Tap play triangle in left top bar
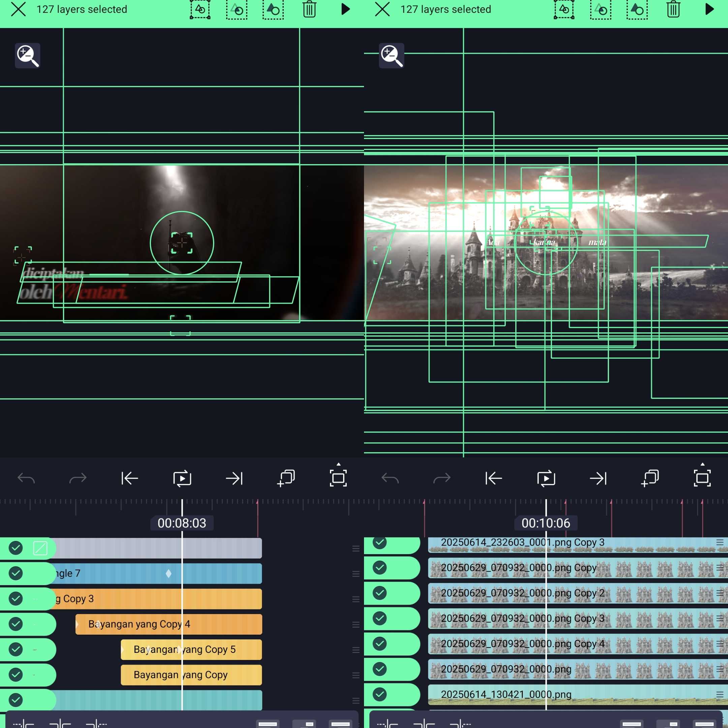728x728 pixels. click(345, 9)
